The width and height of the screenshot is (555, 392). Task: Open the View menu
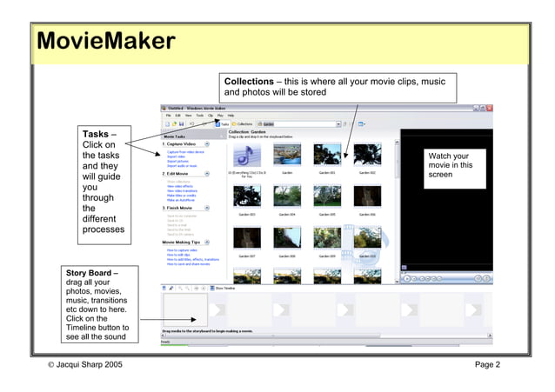189,116
